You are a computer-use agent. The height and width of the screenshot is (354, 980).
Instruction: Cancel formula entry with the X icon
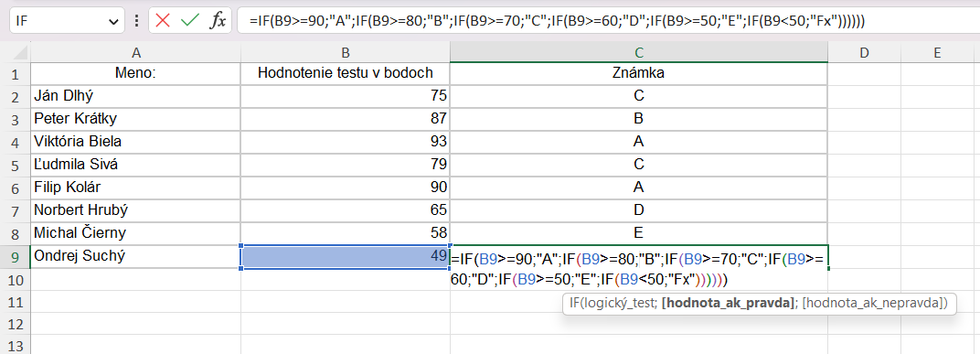point(163,20)
